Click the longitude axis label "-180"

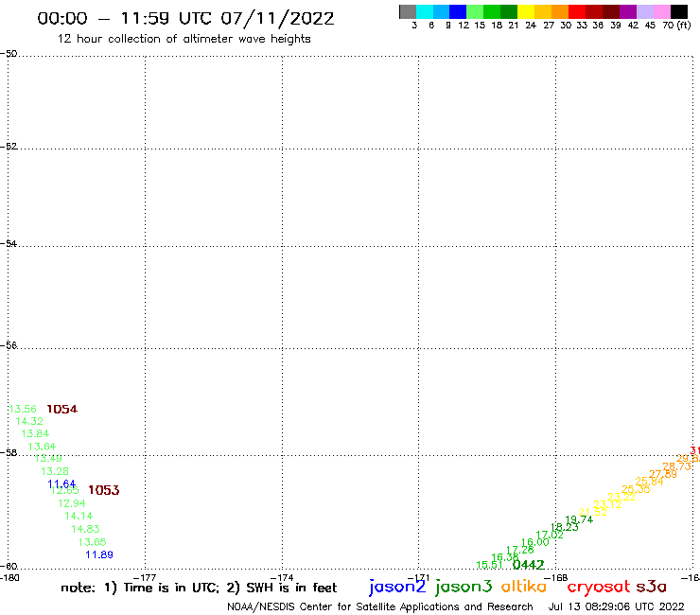(x=9, y=577)
